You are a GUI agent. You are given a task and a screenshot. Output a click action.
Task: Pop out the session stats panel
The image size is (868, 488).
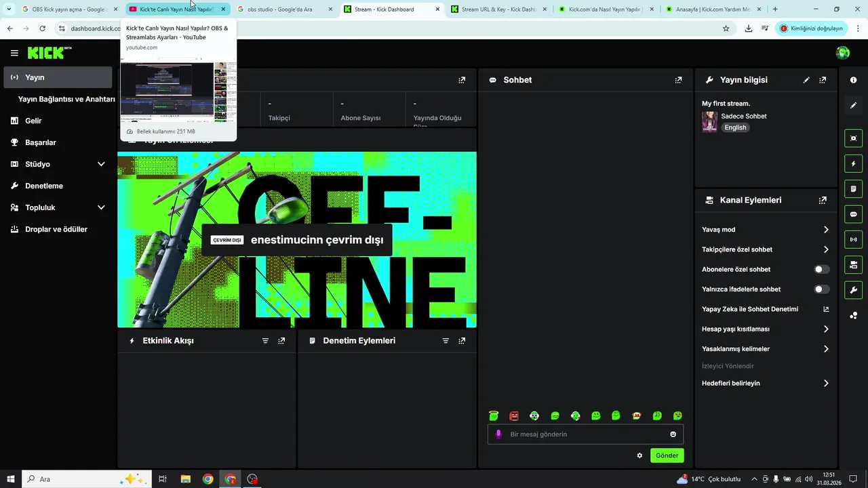click(462, 80)
